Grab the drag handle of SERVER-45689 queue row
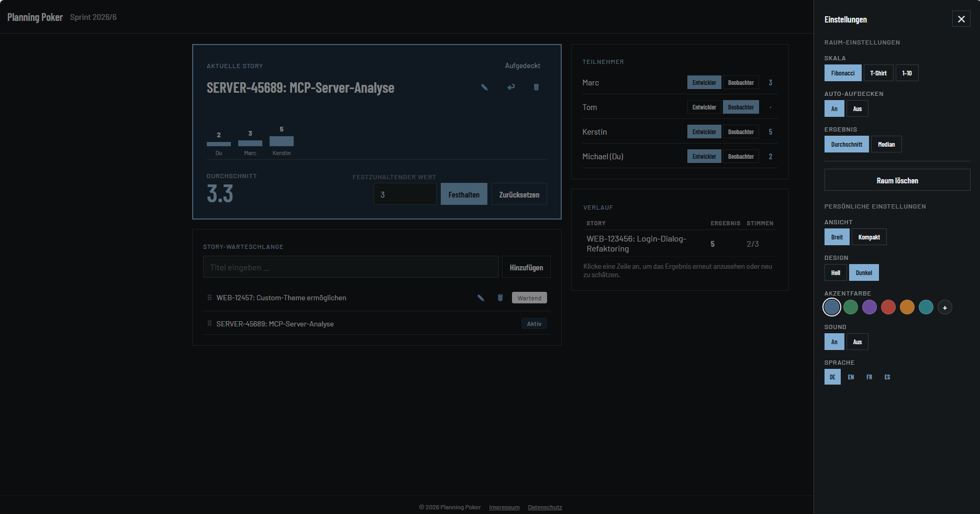Viewport: 980px width, 514px height. click(x=209, y=324)
